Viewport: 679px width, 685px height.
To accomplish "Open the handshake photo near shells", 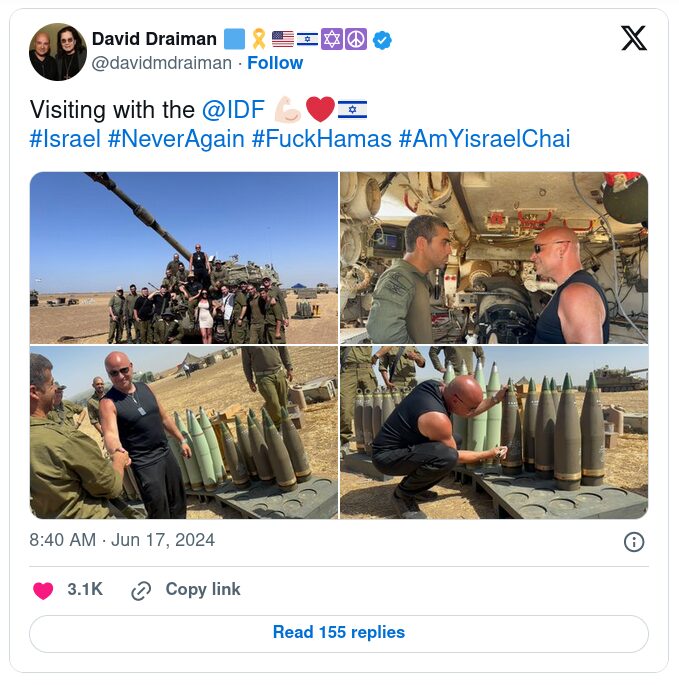I will click(x=184, y=432).
